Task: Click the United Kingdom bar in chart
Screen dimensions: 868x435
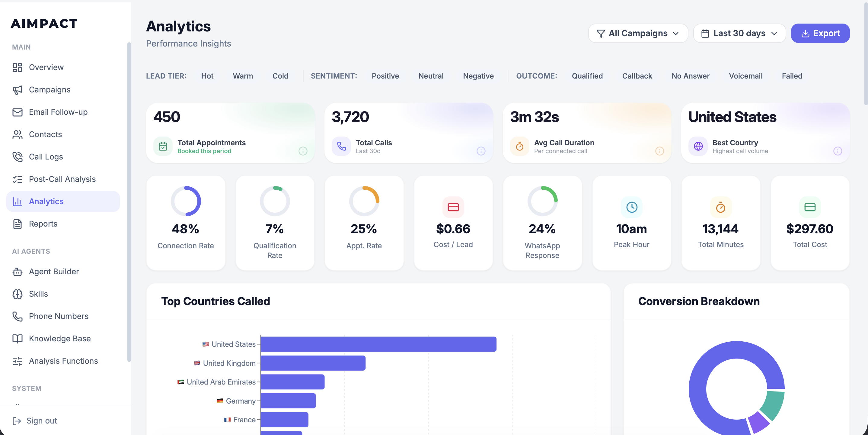Action: [x=313, y=363]
